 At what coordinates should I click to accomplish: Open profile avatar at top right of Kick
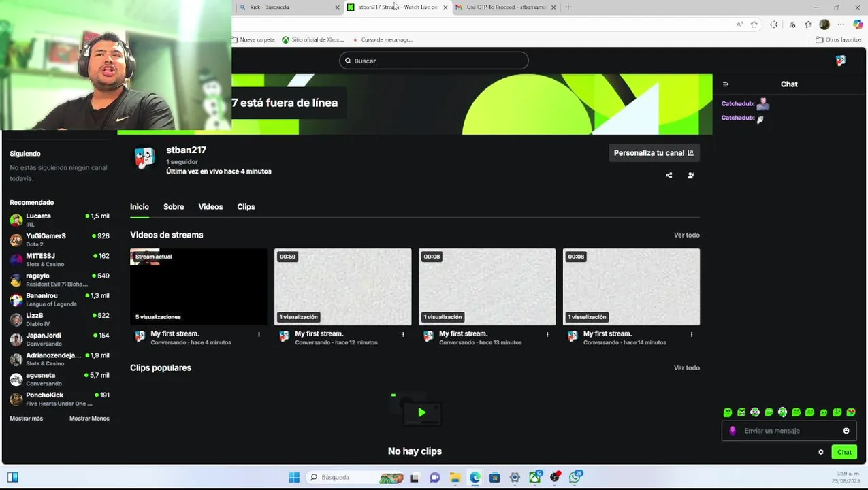click(841, 61)
